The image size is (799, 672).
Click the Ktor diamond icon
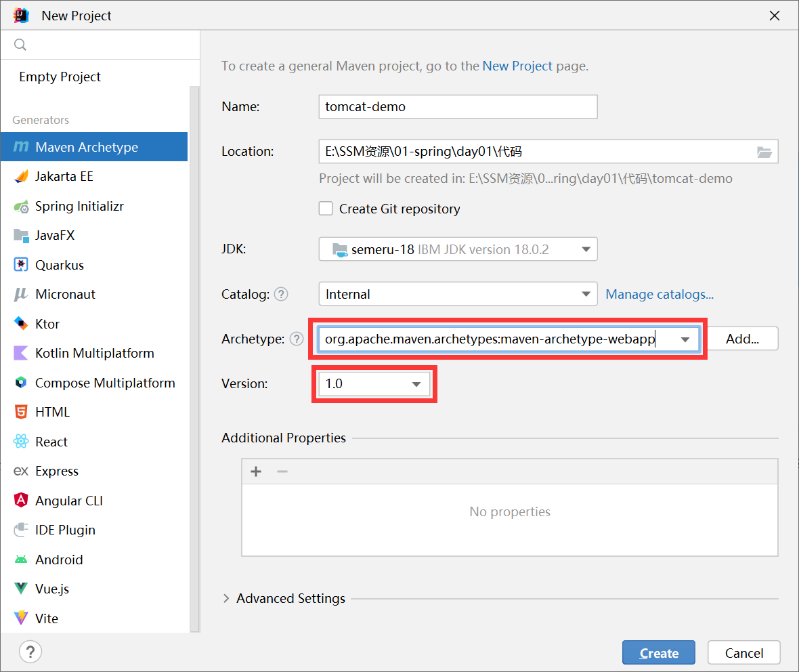21,323
